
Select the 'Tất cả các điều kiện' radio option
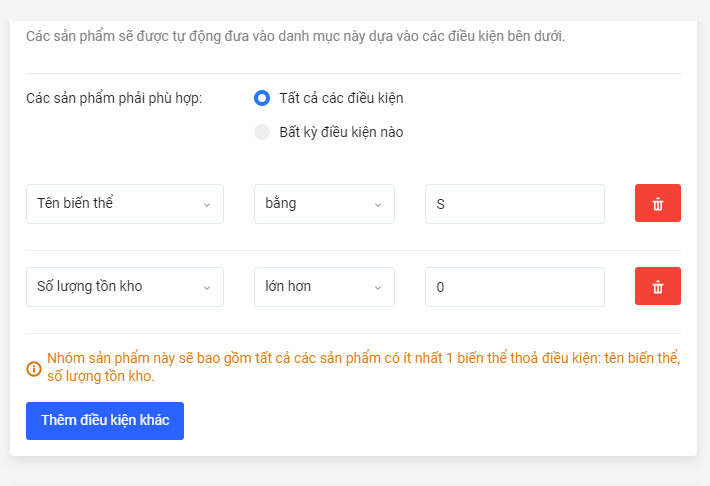click(262, 98)
